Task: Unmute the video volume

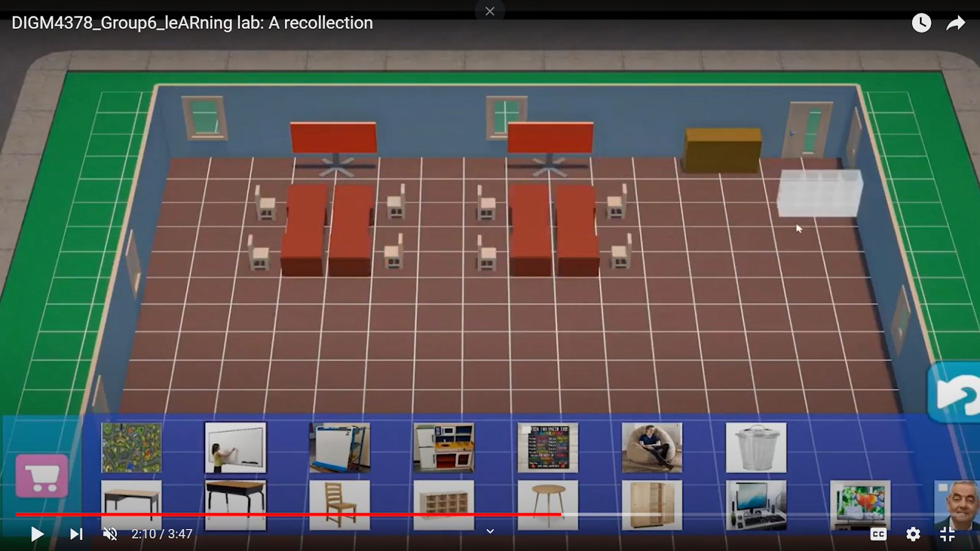Action: [110, 534]
